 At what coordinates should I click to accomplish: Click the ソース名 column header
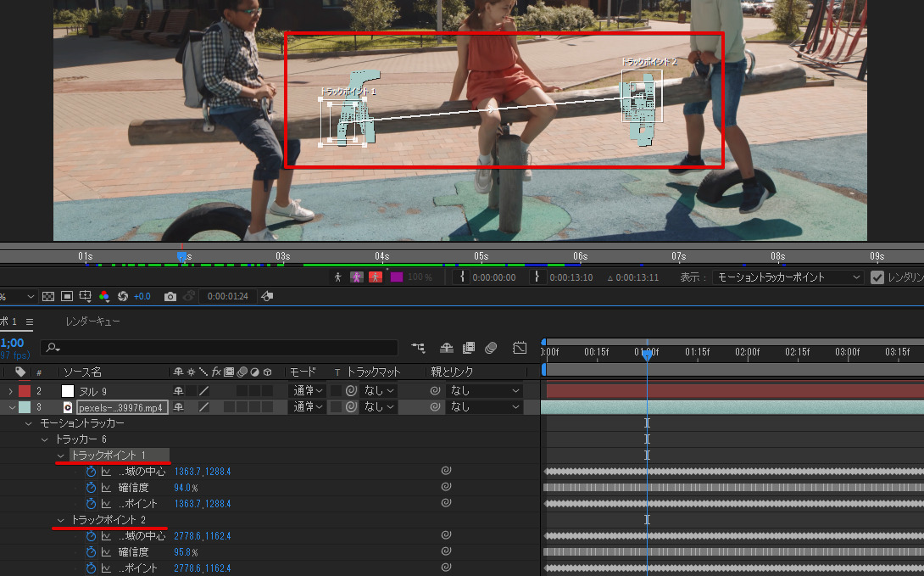coord(82,372)
